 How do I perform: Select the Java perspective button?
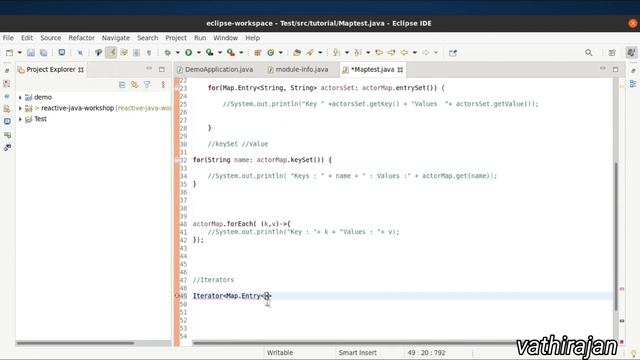[631, 52]
